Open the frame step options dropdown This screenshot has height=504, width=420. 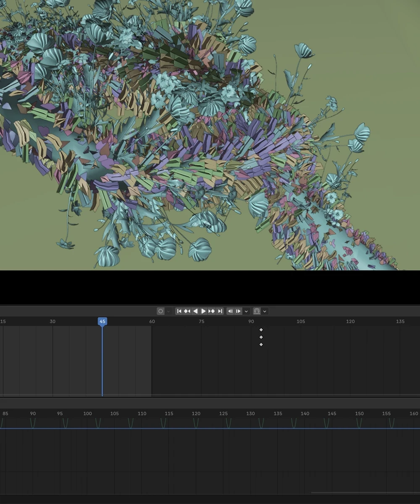pyautogui.click(x=246, y=311)
